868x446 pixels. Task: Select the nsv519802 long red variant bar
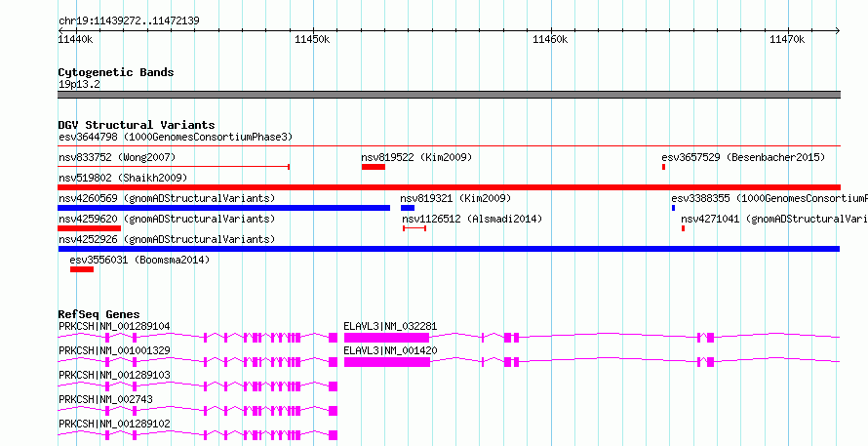(x=449, y=187)
